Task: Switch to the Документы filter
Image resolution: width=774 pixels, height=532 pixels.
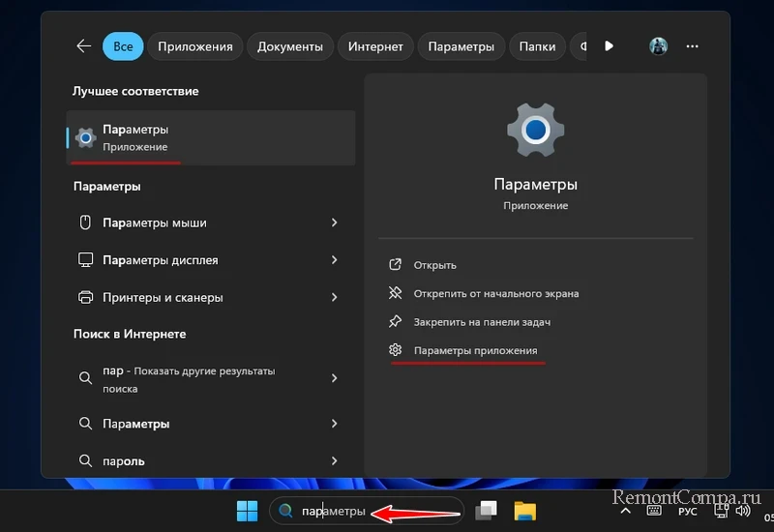Action: pos(289,46)
